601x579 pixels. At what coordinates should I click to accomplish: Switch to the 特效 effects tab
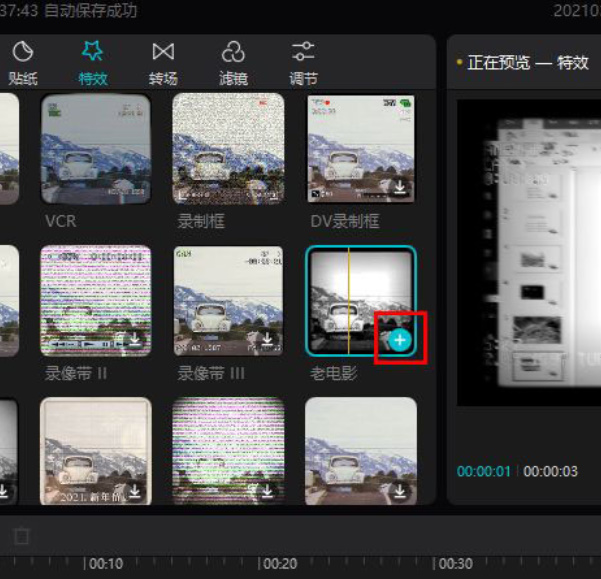coord(93,63)
